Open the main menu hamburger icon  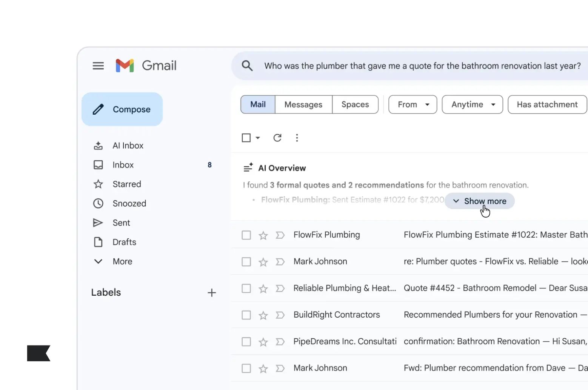pos(98,66)
